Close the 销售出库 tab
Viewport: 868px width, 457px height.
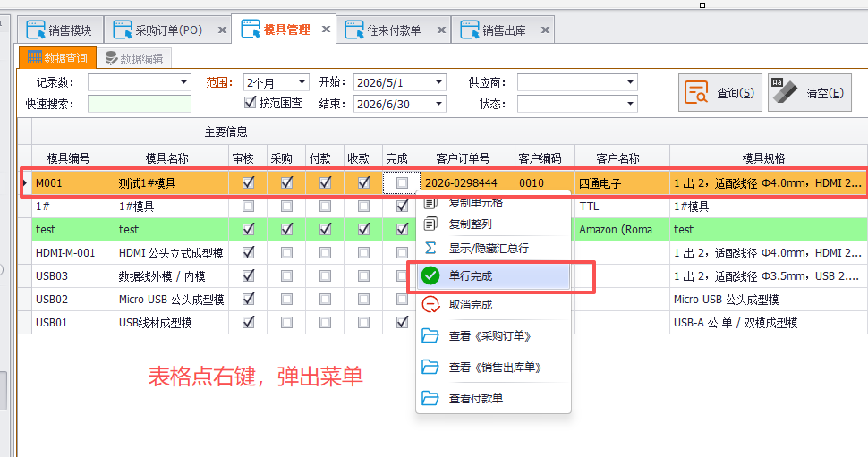[x=545, y=30]
